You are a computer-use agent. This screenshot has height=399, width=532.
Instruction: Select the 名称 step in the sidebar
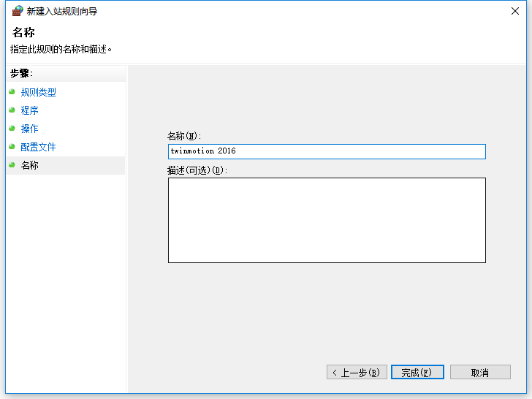click(x=66, y=166)
